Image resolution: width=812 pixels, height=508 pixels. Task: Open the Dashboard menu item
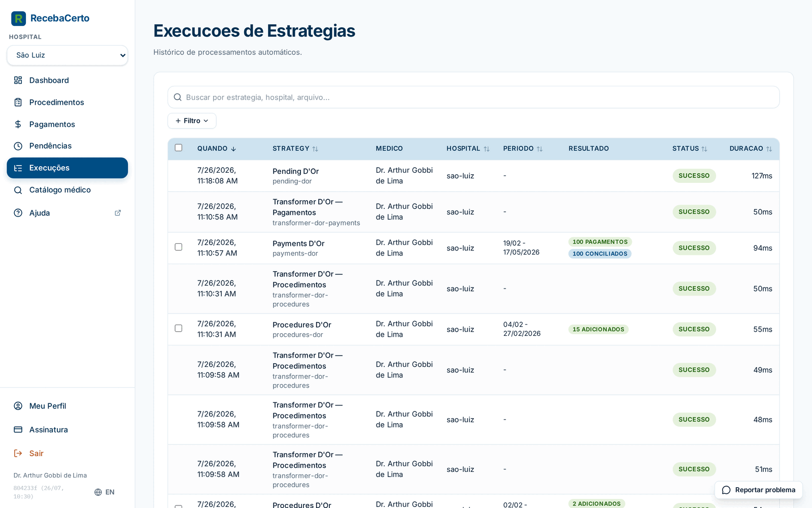click(67, 80)
